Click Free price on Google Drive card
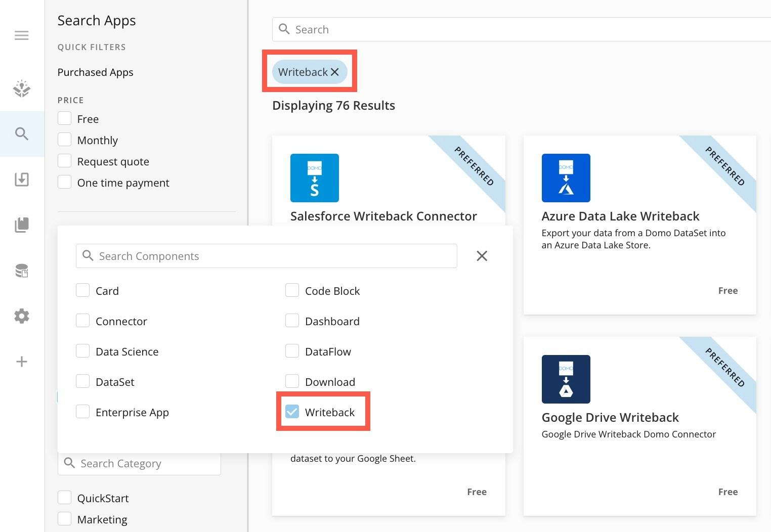The width and height of the screenshot is (771, 532). tap(728, 492)
